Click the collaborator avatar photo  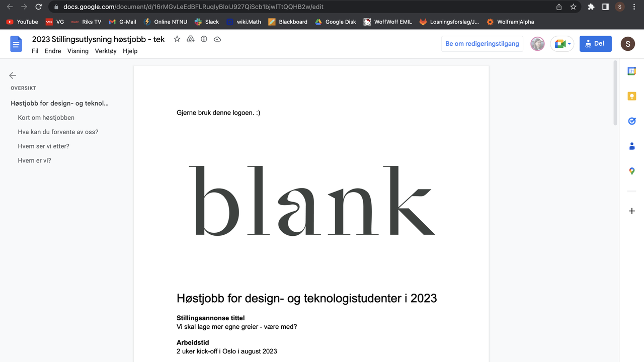pos(537,44)
